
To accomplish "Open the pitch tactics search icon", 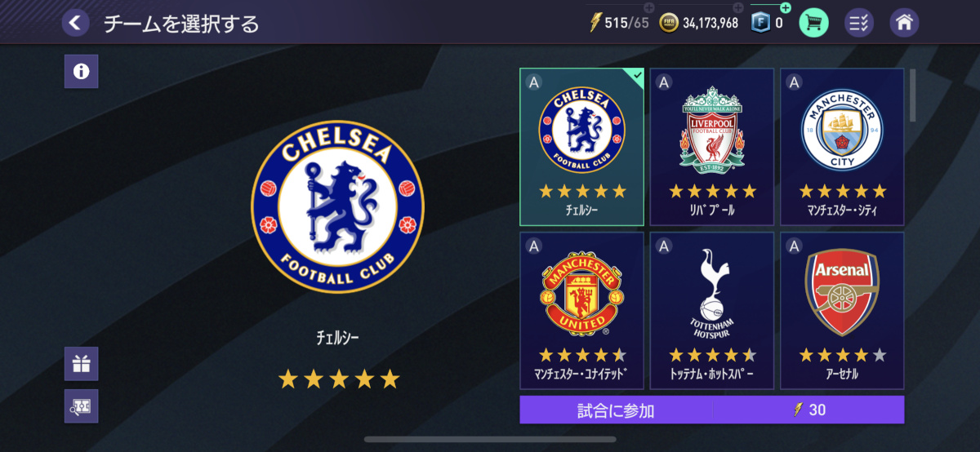I will [81, 406].
